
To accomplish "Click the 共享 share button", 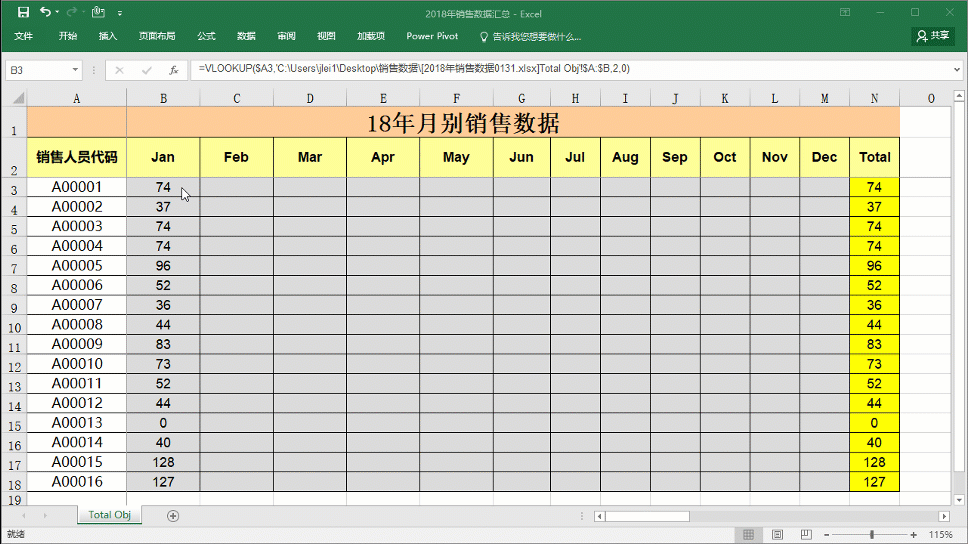I will click(933, 36).
